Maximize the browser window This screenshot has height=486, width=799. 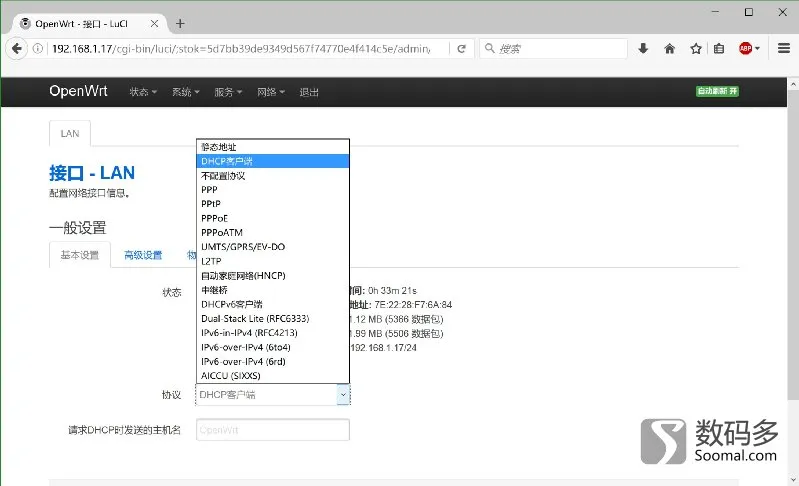click(x=749, y=12)
